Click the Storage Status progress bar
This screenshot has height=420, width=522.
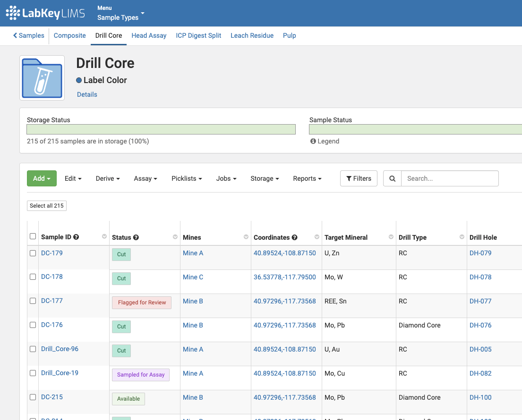161,129
